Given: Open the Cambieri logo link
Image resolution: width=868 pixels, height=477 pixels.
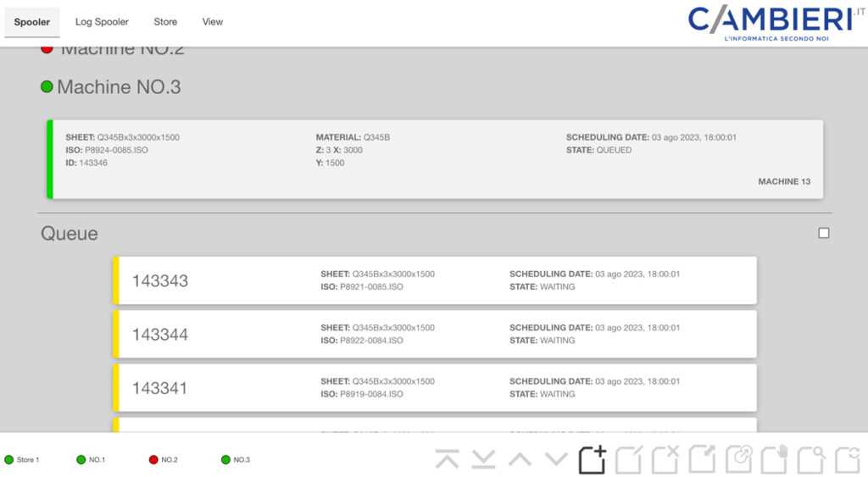Looking at the screenshot, I should (770, 22).
